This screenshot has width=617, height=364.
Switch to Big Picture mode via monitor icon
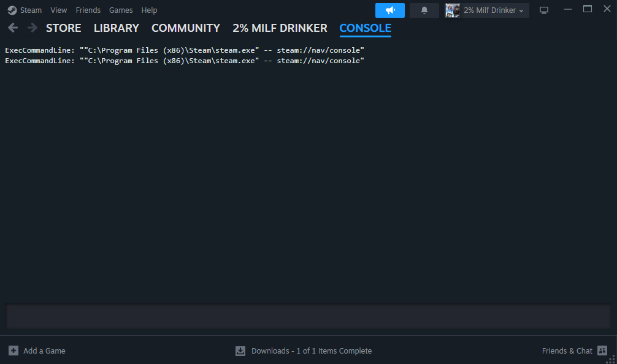pos(544,10)
